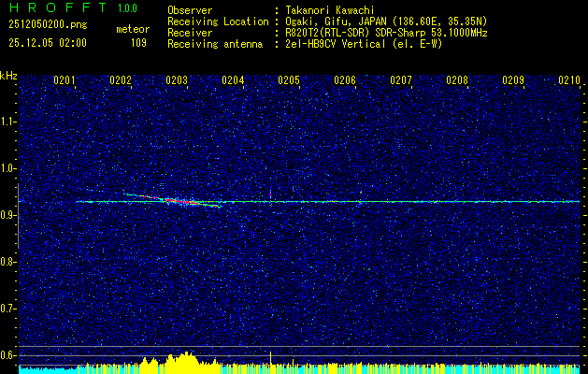
Task: Click the tall yellow intensity spike near 0204
Action: coord(270,362)
